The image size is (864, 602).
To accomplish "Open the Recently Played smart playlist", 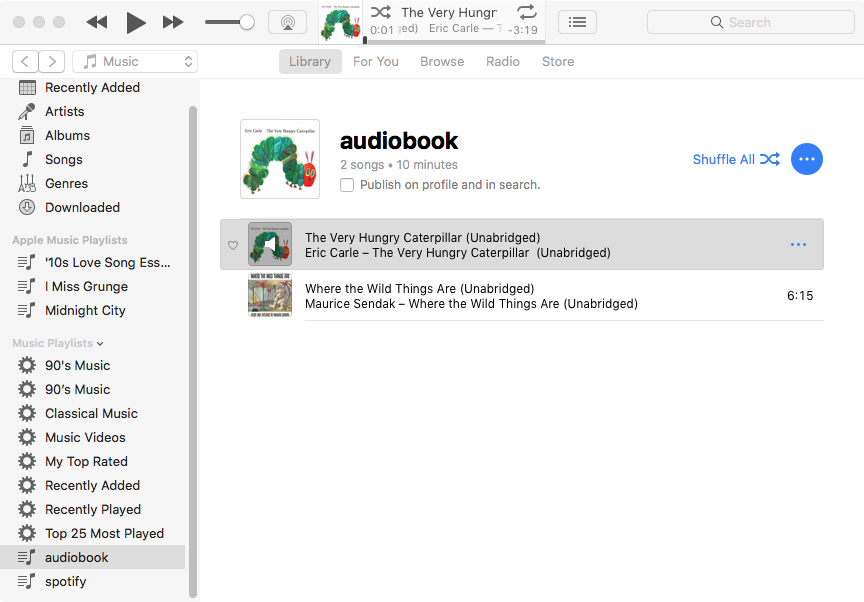I will (93, 509).
